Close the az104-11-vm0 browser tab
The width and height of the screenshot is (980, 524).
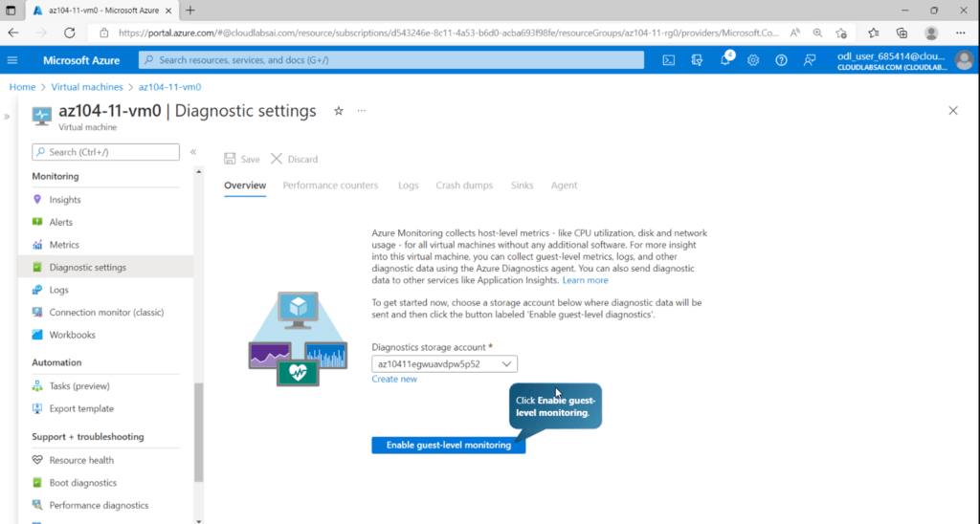(168, 11)
